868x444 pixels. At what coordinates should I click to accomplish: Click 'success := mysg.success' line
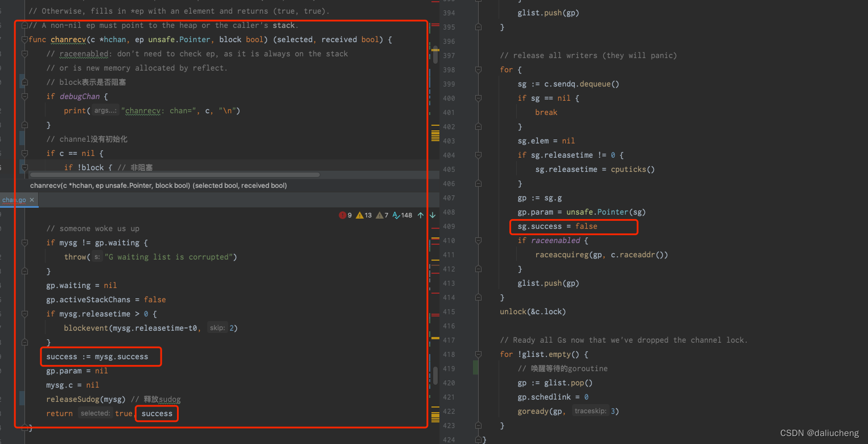(97, 356)
